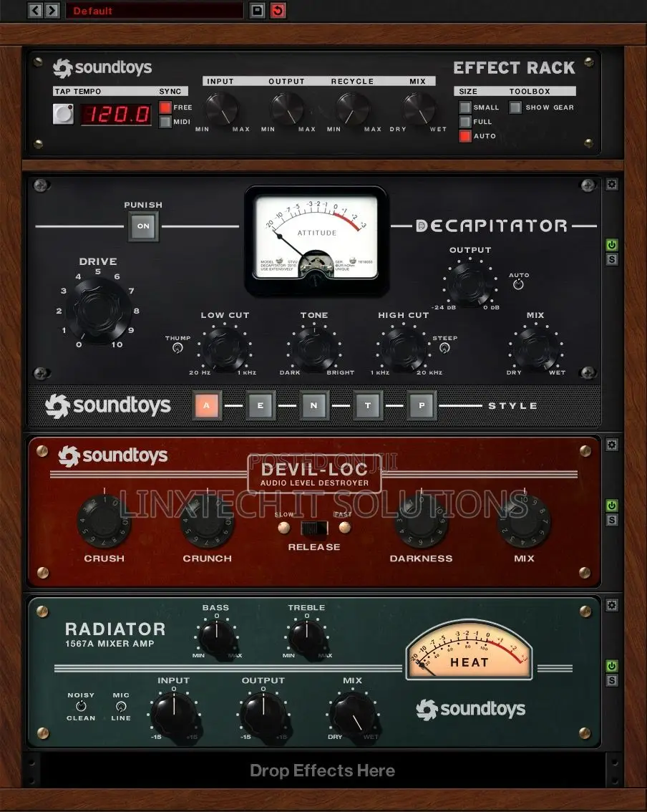Click the Effect Rack OUTPUT knob
This screenshot has height=812, width=647.
click(287, 108)
